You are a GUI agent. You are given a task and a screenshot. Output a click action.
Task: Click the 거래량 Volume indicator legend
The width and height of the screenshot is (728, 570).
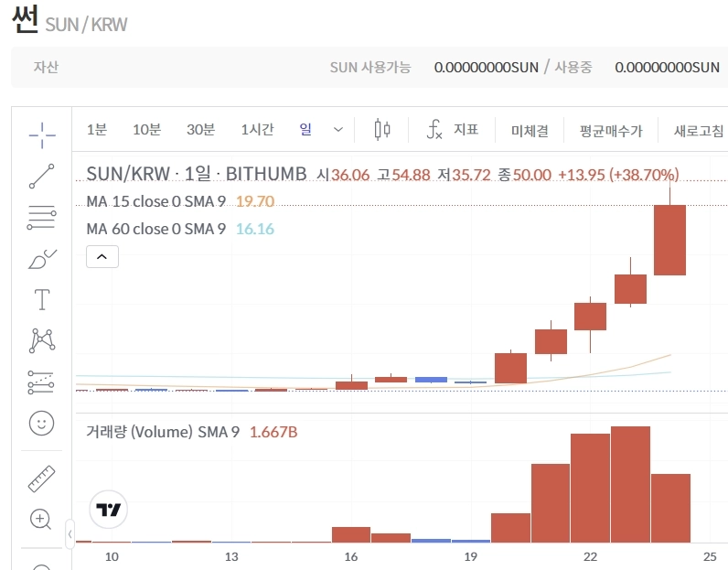click(163, 432)
